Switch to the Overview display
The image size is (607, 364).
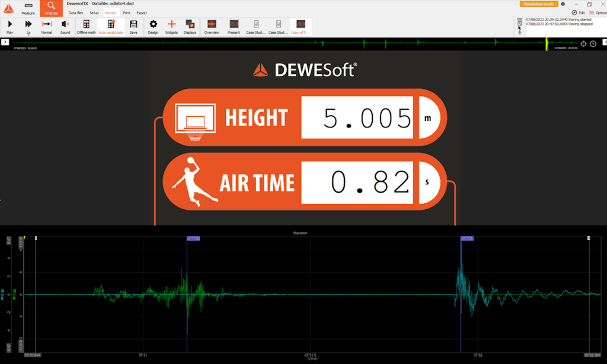212,27
